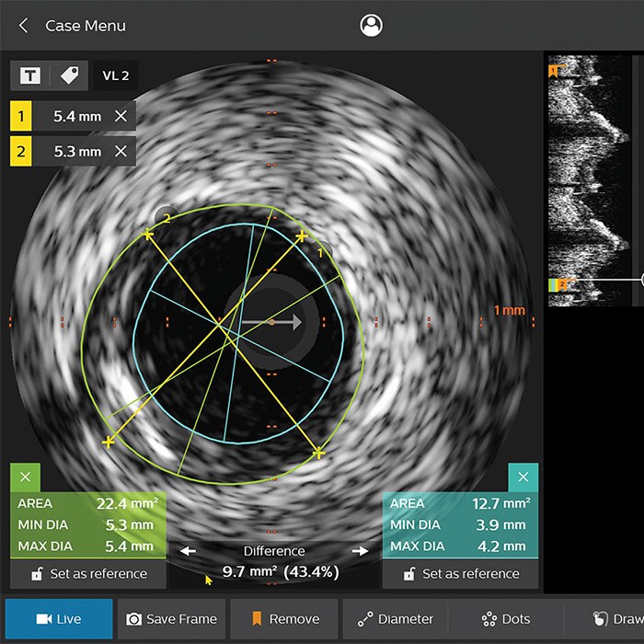Click bookmark 2 in longitudinal view
This screenshot has height=644, width=644.
point(562,284)
